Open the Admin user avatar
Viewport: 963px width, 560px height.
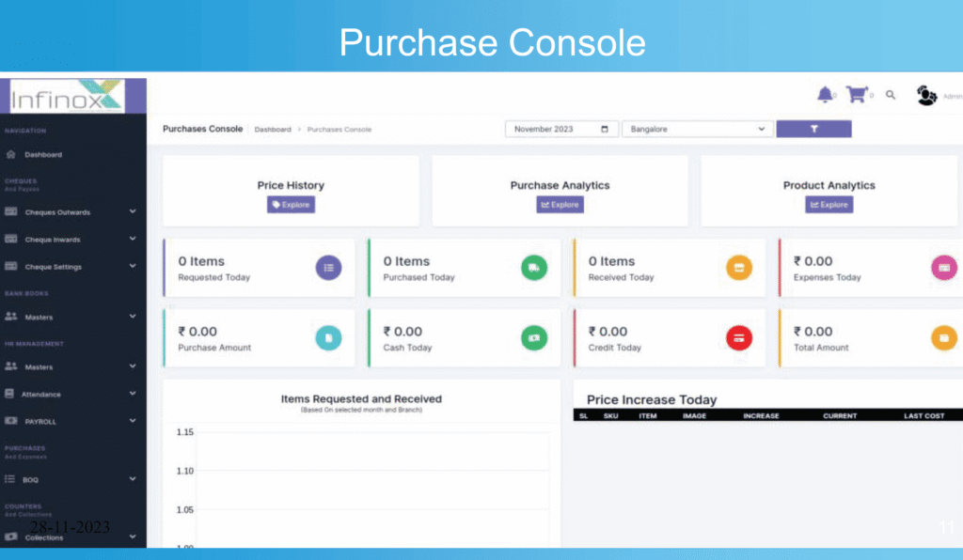[926, 95]
